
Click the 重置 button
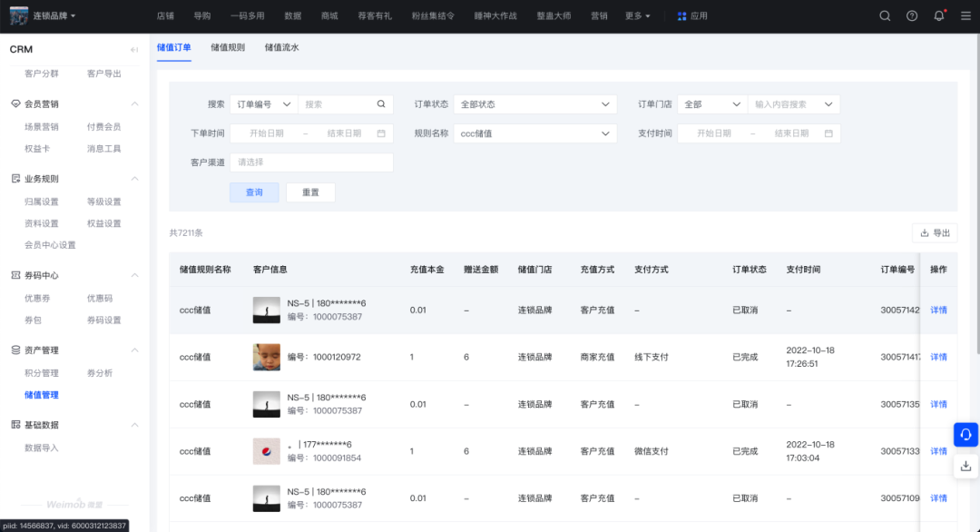(310, 192)
